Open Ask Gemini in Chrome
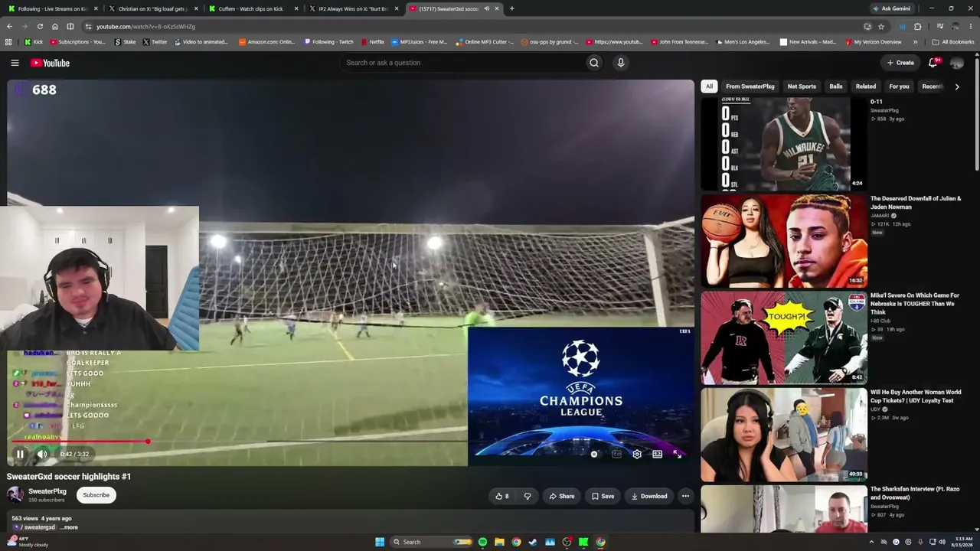 click(x=891, y=8)
